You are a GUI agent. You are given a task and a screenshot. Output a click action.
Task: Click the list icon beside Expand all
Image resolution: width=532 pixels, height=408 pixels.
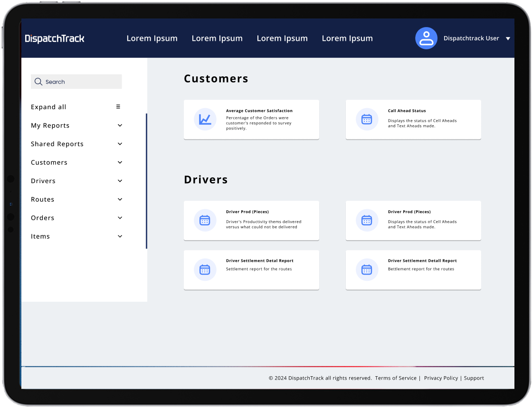pyautogui.click(x=118, y=107)
